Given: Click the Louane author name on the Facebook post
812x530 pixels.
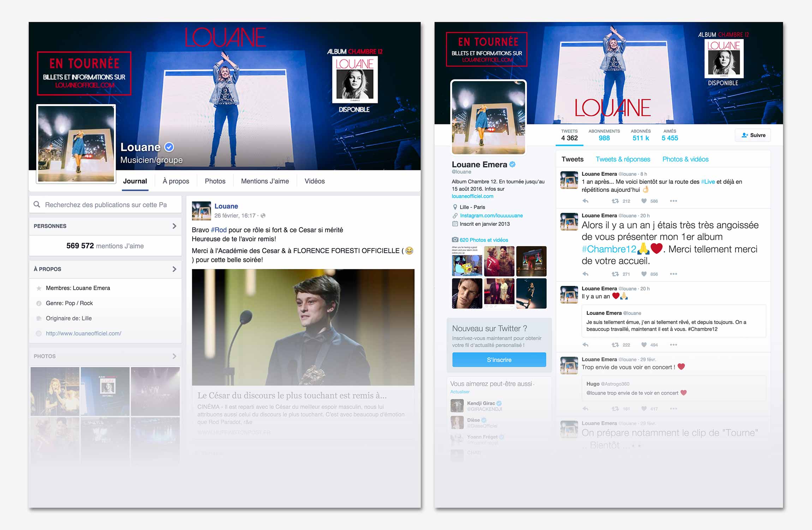Looking at the screenshot, I should [x=226, y=206].
